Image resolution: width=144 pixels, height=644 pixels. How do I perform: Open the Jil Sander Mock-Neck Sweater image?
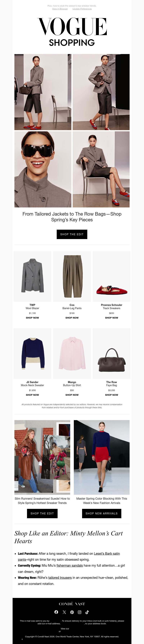point(32,353)
